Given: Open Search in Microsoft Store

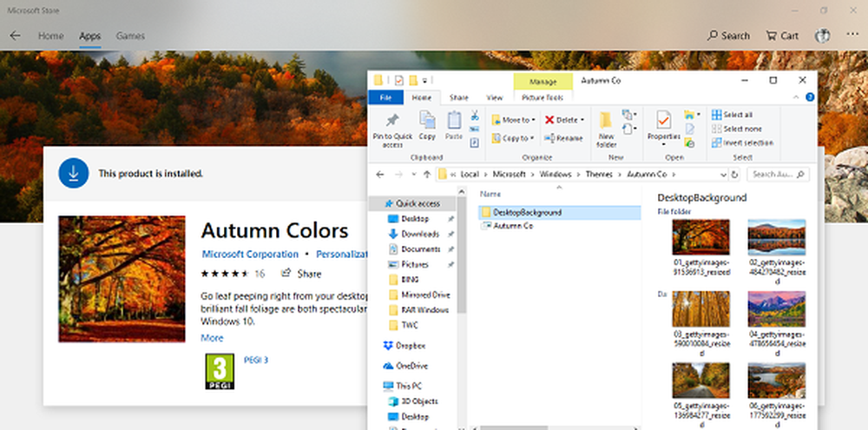Looking at the screenshot, I should (728, 36).
